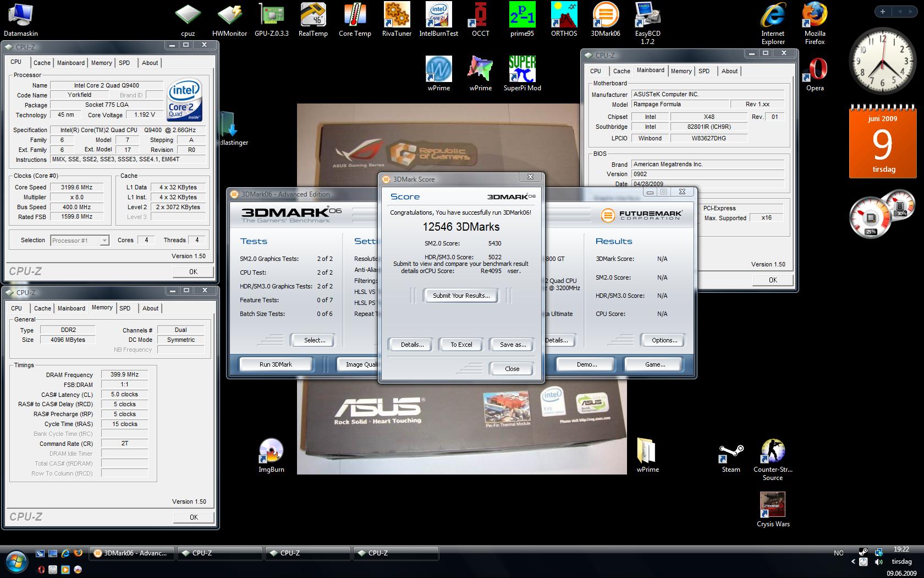
Task: Click OK in the Mainboard CPU-Z window
Action: pyautogui.click(x=773, y=280)
